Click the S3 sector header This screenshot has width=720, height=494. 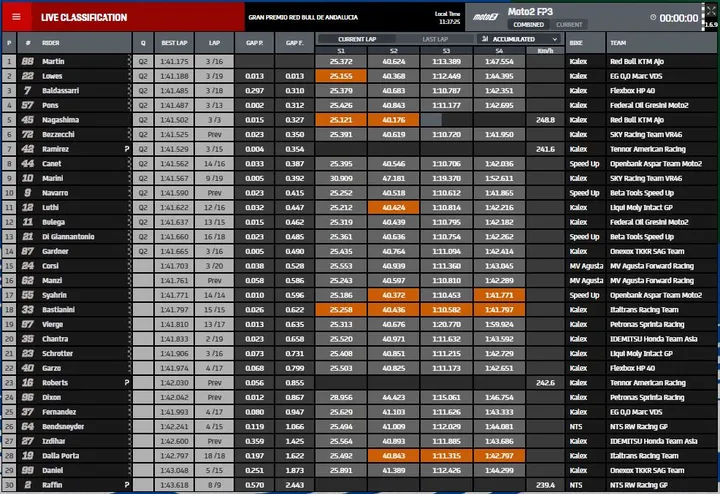click(x=446, y=51)
